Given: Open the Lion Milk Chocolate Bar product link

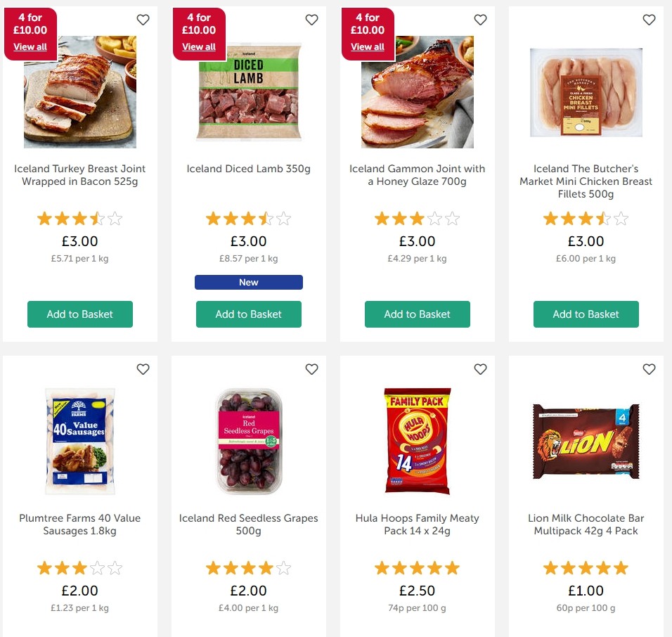Looking at the screenshot, I should tap(586, 525).
